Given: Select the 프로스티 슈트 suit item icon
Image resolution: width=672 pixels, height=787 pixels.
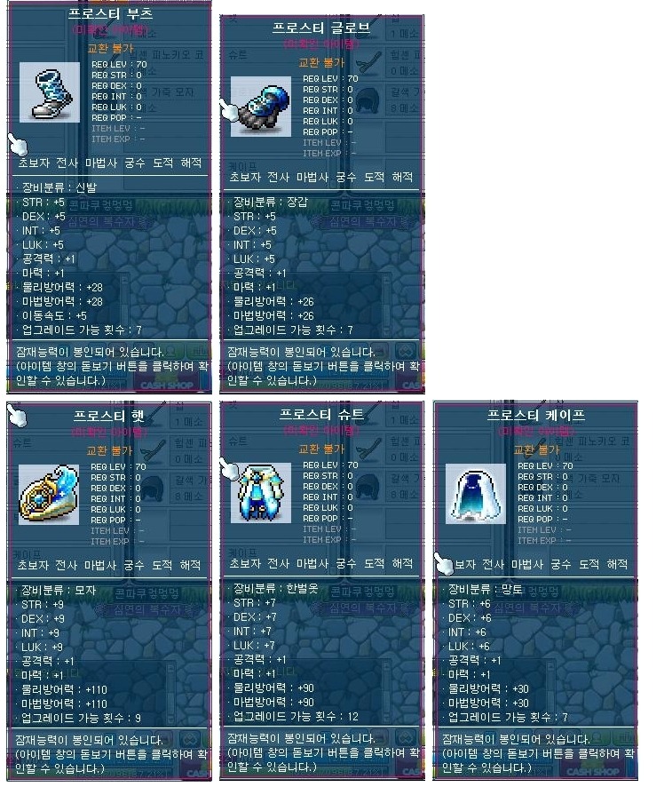Looking at the screenshot, I should click(x=261, y=493).
